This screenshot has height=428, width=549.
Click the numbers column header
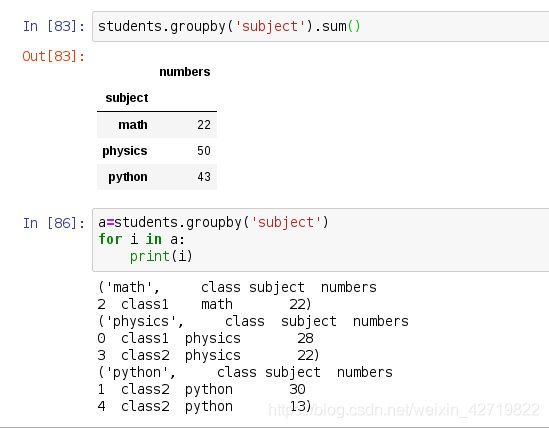(x=185, y=72)
